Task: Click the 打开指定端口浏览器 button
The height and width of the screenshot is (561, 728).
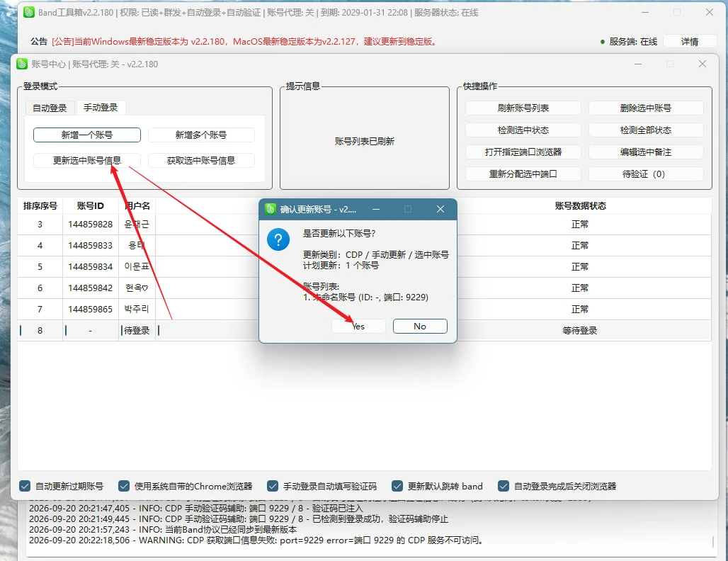Action: point(523,152)
